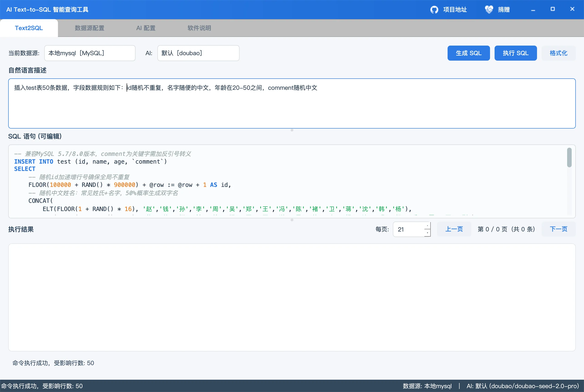Open the AI 配置 tab
The width and height of the screenshot is (584, 392).
tap(146, 28)
